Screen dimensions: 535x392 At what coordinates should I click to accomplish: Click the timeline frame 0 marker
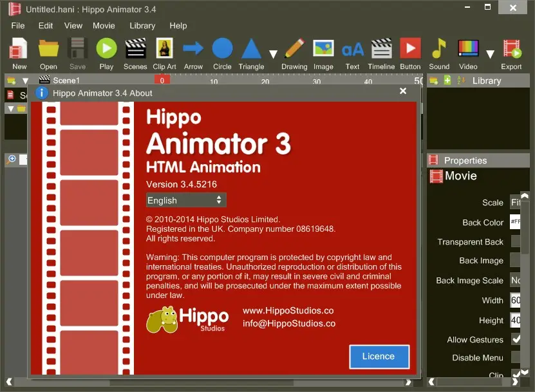click(x=162, y=80)
